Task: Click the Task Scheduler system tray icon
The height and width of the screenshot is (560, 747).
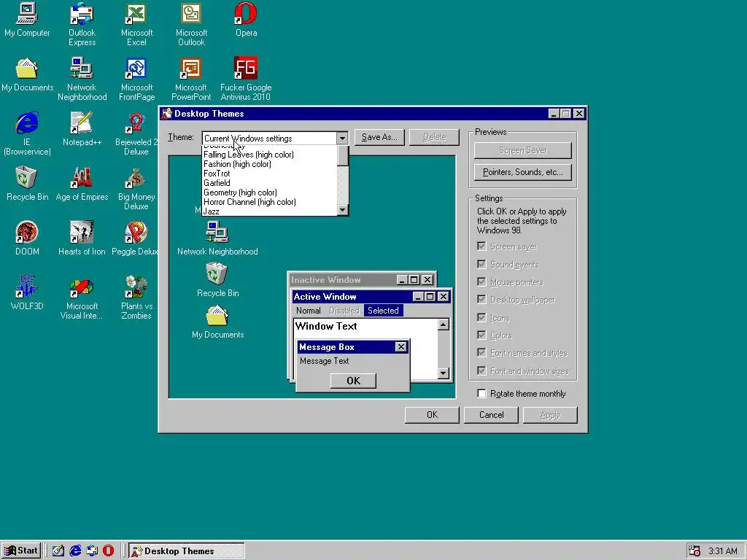Action: click(694, 551)
